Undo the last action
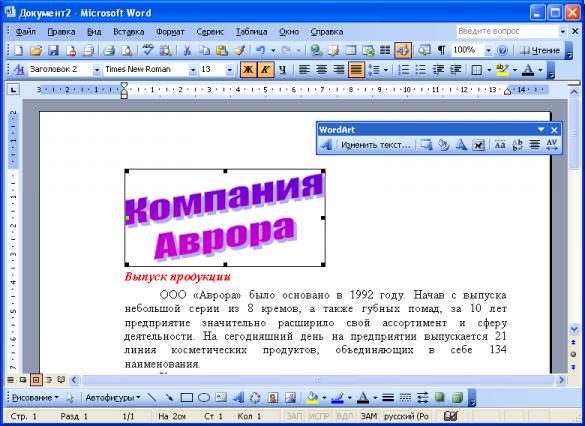Screen dimensions: 585x426 tap(261, 50)
